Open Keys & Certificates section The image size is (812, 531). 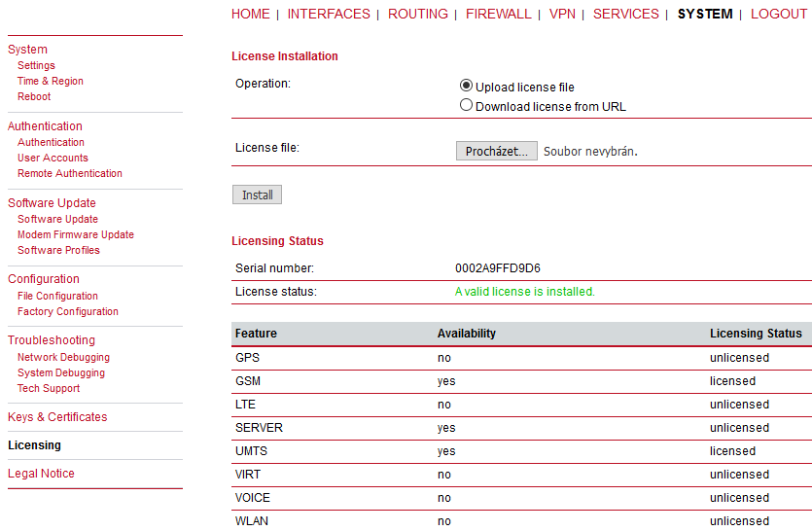point(57,417)
